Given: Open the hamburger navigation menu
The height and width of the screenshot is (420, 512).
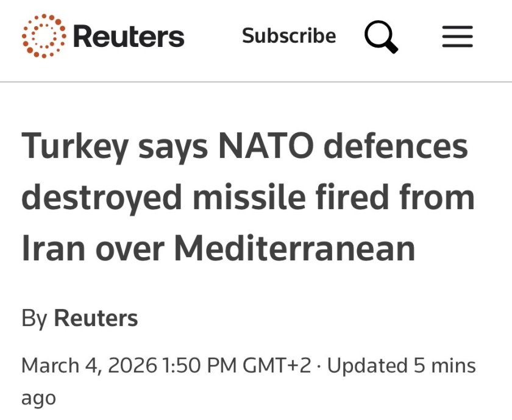Looking at the screenshot, I should 457,37.
